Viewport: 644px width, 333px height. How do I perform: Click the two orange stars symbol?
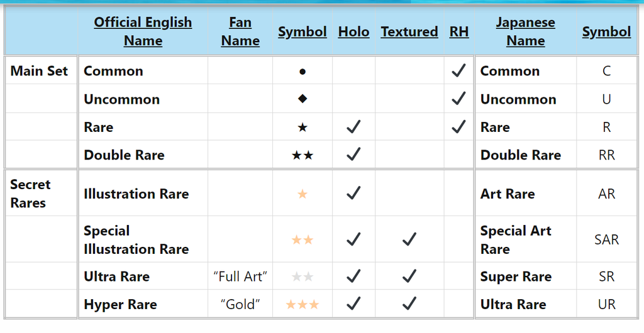[303, 240]
